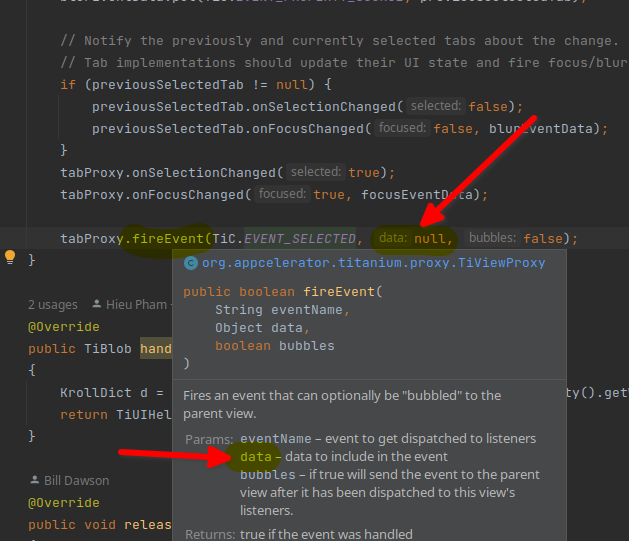Viewport: 629px width, 541px height.
Task: Click 'String eventName,' in popup signature
Action: coord(283,310)
